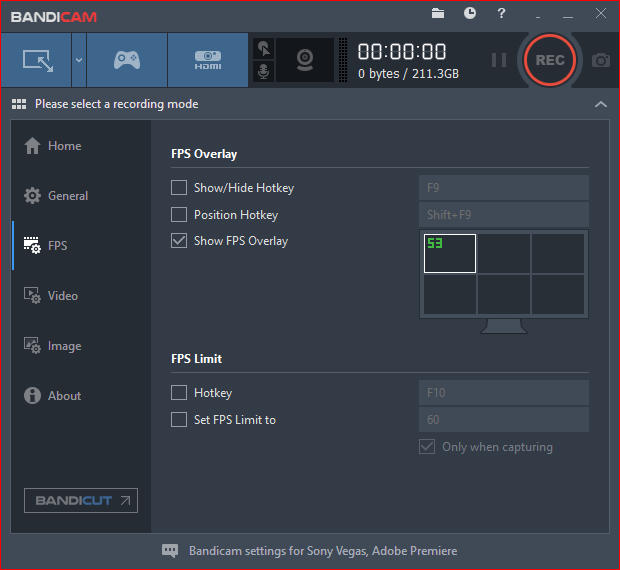Toggle mouse cursor effects icon
Image resolution: width=620 pixels, height=570 pixels.
[264, 49]
